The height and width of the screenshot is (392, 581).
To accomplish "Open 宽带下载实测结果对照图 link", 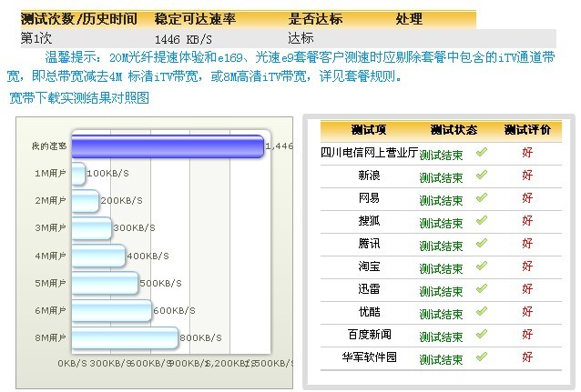I will [79, 98].
